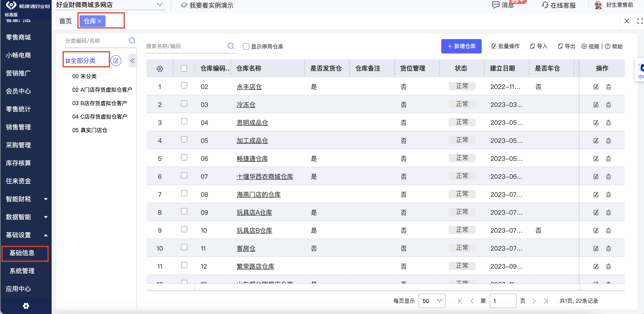
Task: Open 基础信息 in the sidebar
Action: [22, 253]
